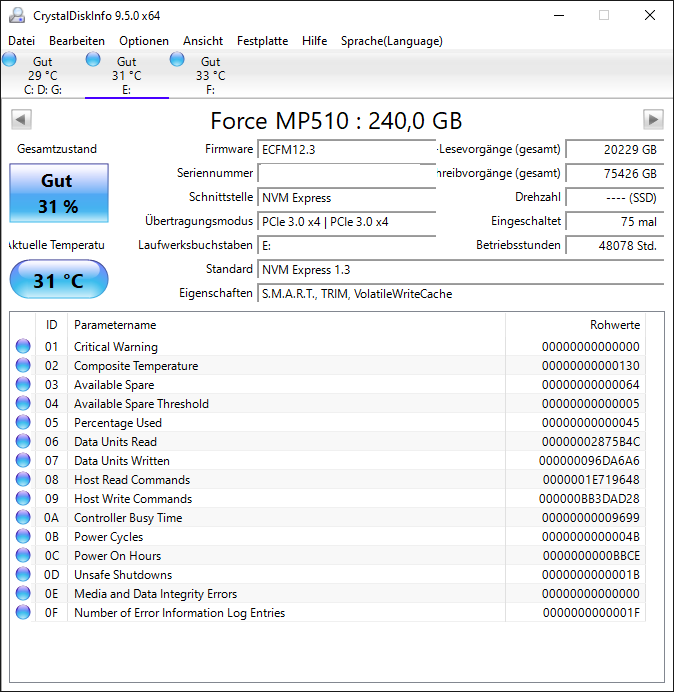
Task: Click status orb for Host Write Commands row
Action: point(23,498)
